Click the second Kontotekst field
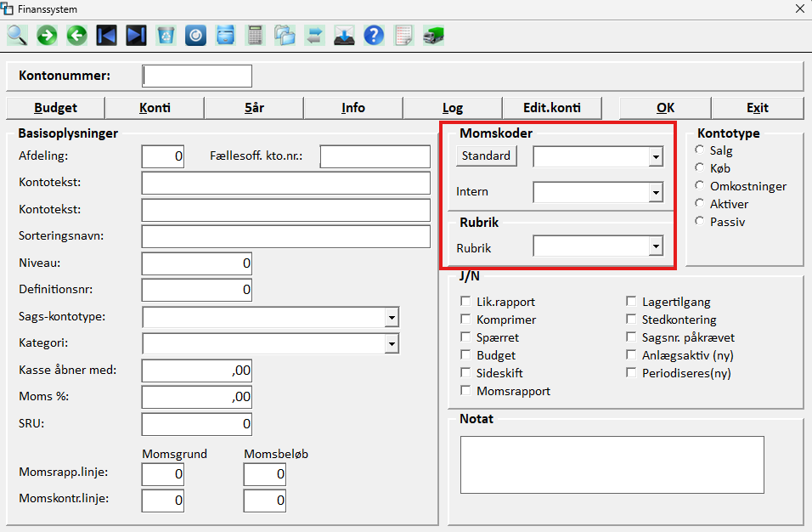The width and height of the screenshot is (812, 532). (x=286, y=210)
